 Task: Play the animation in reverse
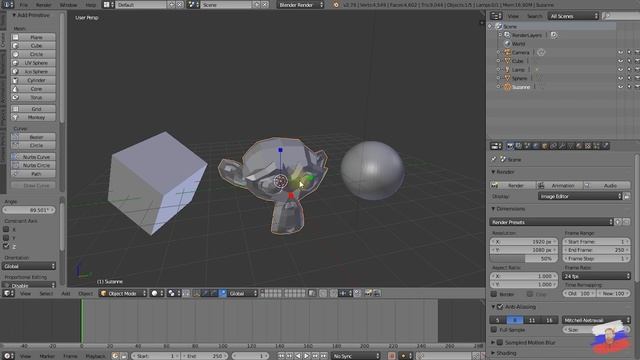tap(298, 356)
